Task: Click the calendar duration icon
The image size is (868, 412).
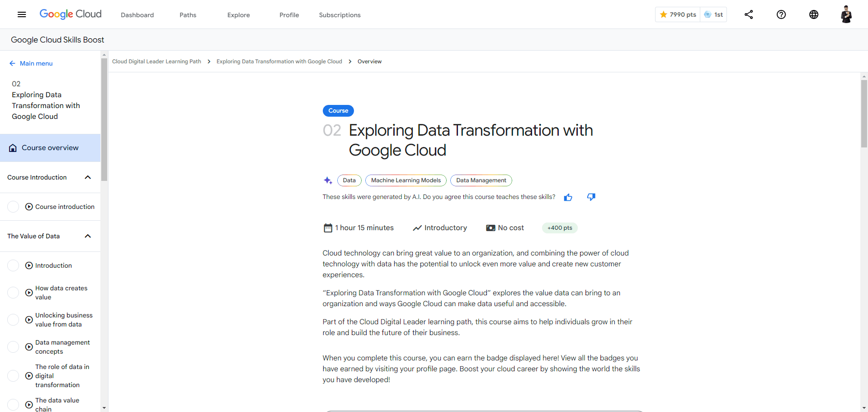Action: coord(328,228)
